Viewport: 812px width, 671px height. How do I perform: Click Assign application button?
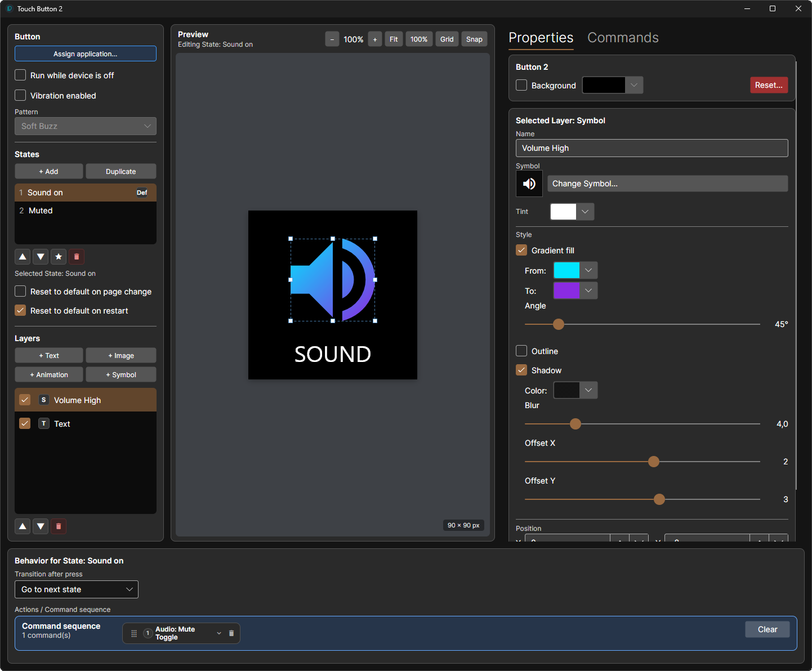click(x=86, y=53)
